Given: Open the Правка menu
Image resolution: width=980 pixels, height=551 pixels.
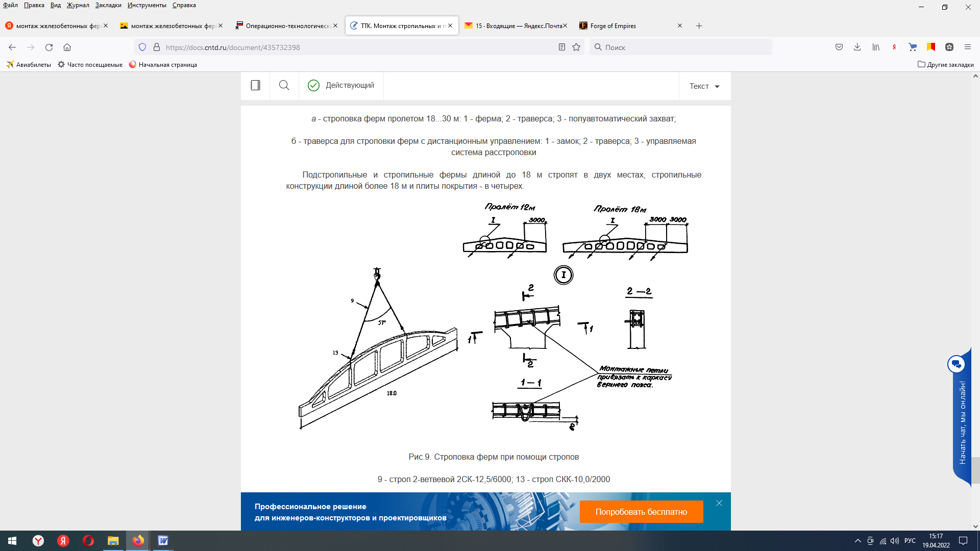Looking at the screenshot, I should (x=34, y=5).
